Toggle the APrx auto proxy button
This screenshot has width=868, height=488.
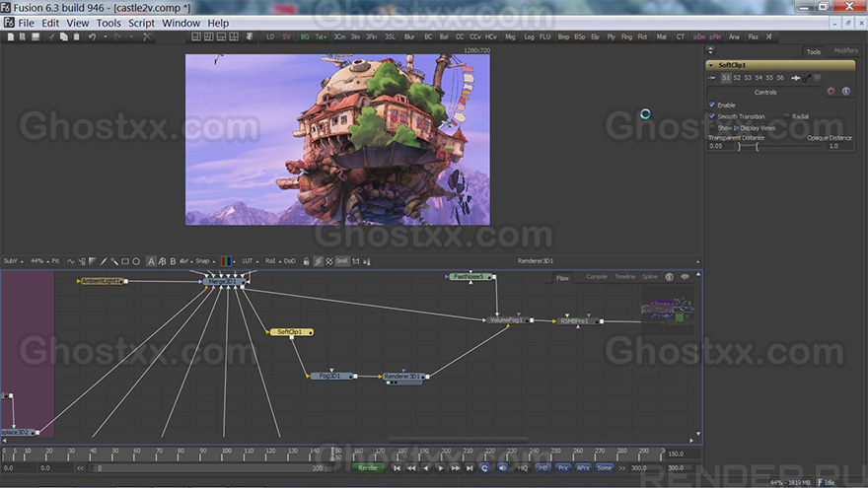pos(583,468)
